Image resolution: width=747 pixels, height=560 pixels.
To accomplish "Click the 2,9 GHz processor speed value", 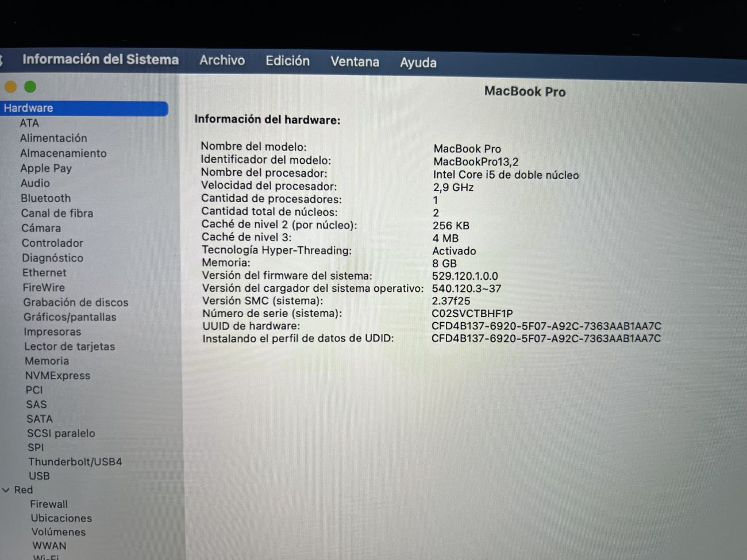I will (453, 188).
